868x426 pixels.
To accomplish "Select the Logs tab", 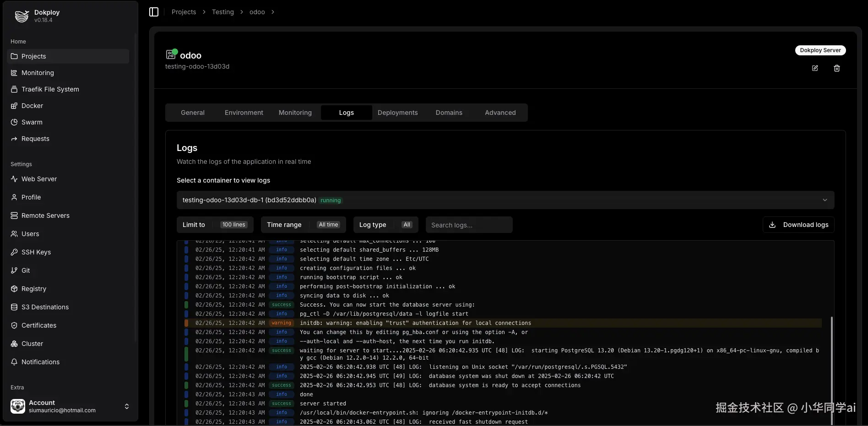I will tap(347, 113).
